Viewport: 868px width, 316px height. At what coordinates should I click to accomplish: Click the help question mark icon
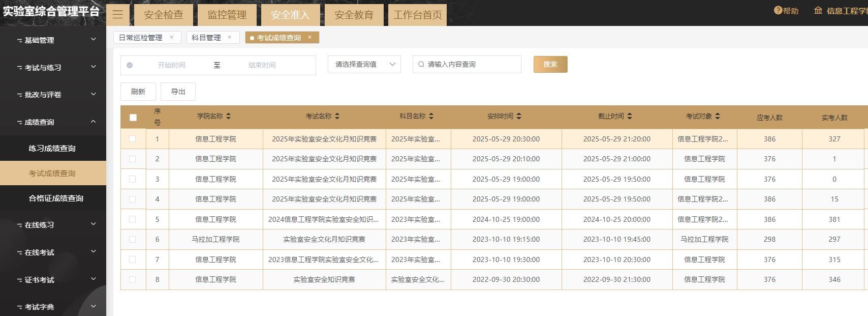coord(778,10)
